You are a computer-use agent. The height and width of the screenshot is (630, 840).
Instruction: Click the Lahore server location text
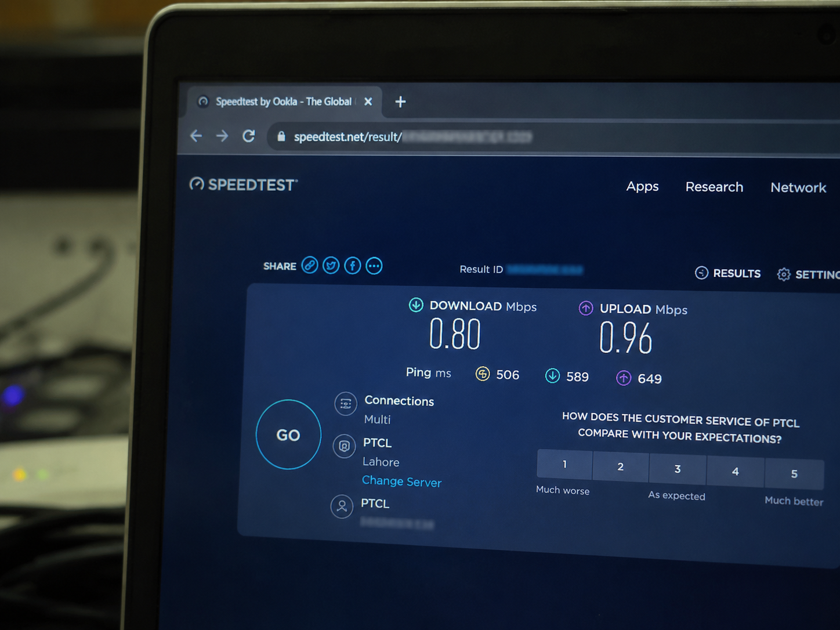381,462
